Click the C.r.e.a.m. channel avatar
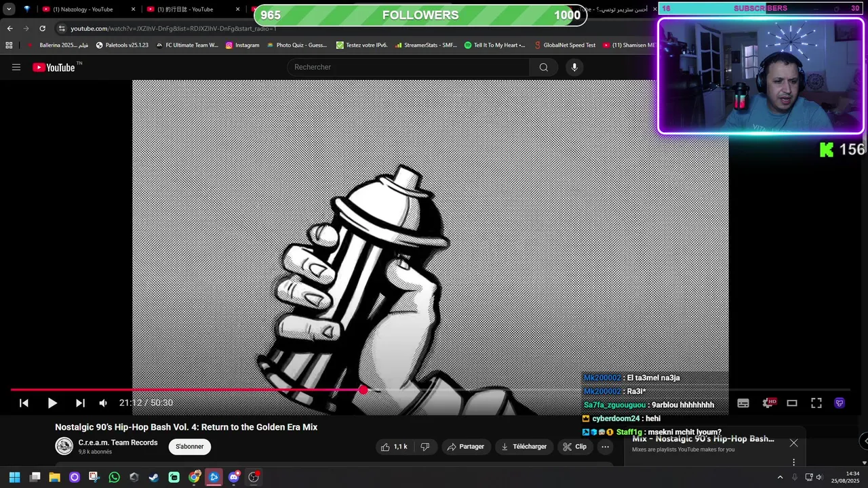This screenshot has width=868, height=488. (x=64, y=446)
